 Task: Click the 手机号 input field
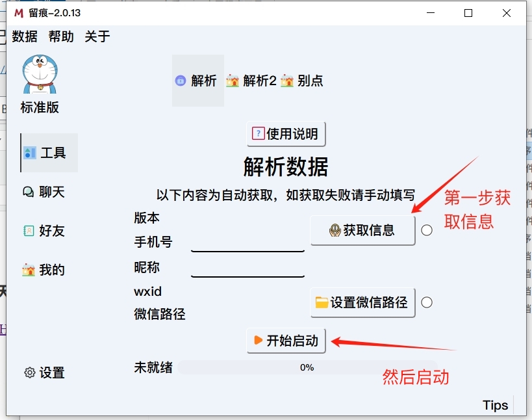click(247, 243)
